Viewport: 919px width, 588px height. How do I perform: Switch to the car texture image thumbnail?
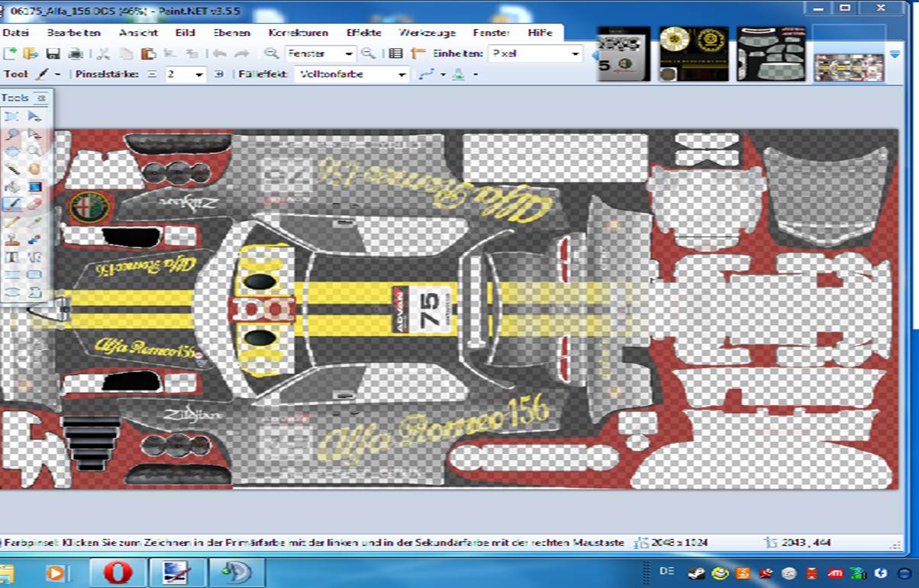[849, 67]
